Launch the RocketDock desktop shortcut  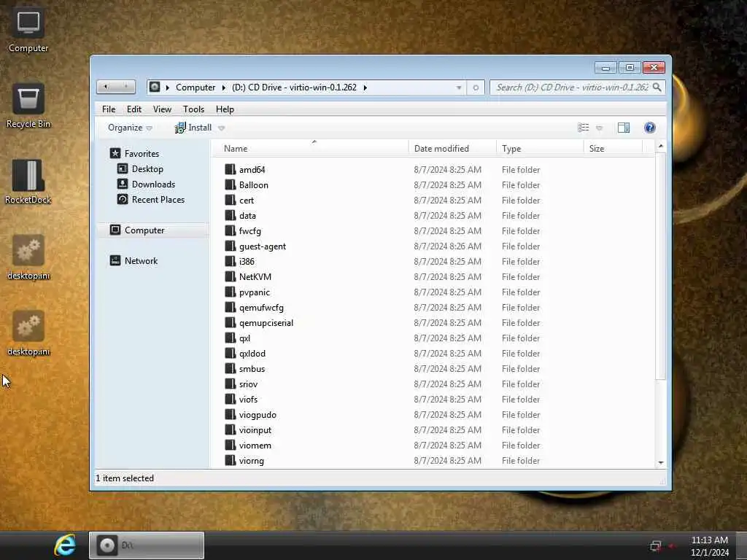click(28, 182)
